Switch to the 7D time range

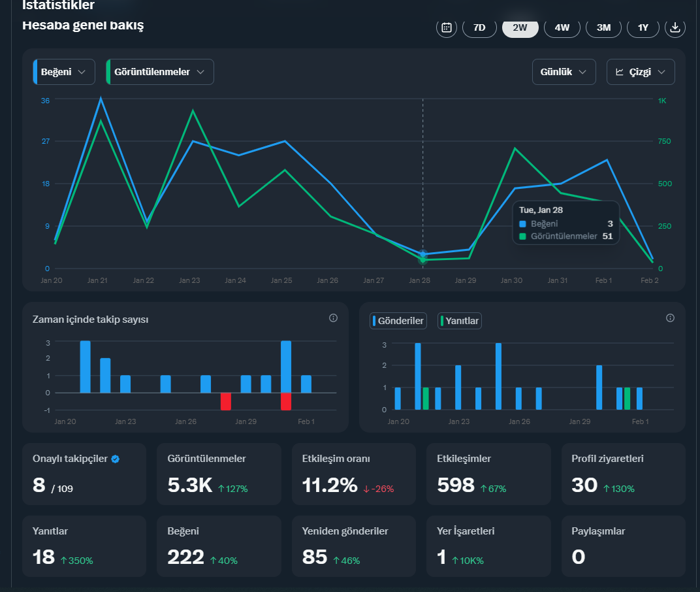(x=479, y=27)
